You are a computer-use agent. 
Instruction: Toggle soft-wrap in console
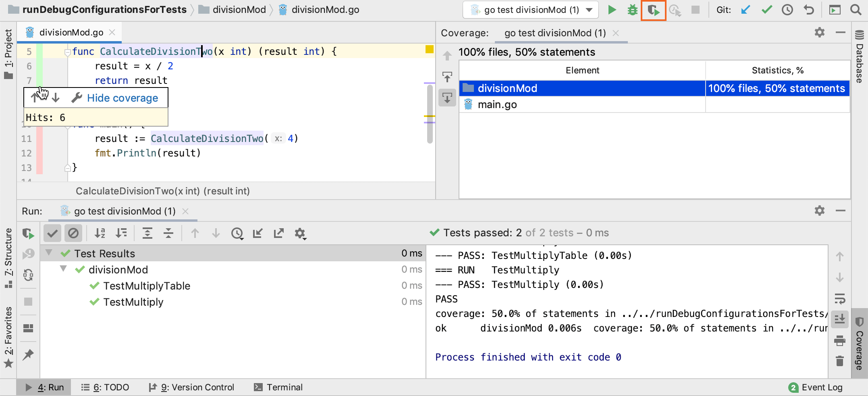pos(840,299)
